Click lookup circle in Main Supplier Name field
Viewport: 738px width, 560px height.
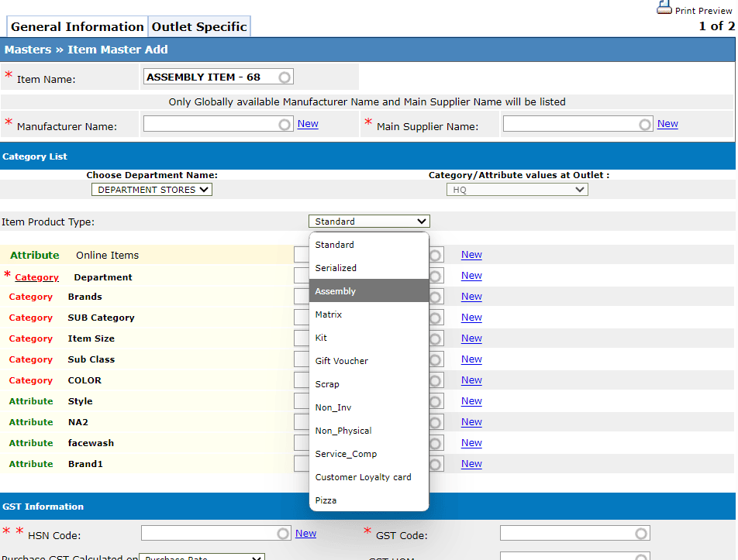[645, 125]
